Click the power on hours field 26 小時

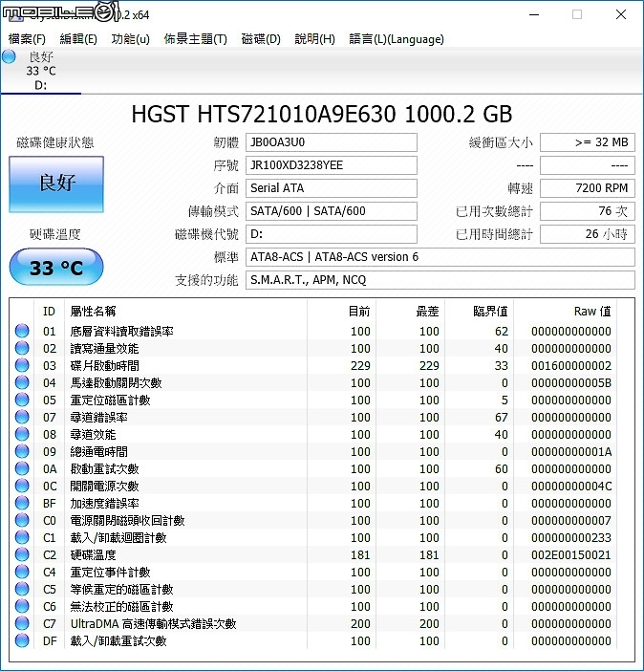tap(588, 233)
